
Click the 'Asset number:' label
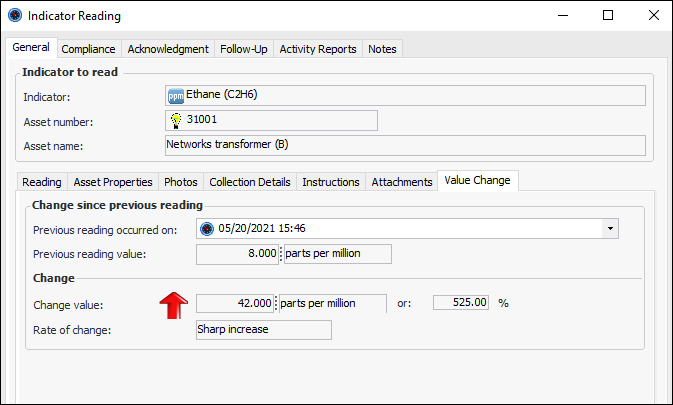pyautogui.click(x=58, y=122)
